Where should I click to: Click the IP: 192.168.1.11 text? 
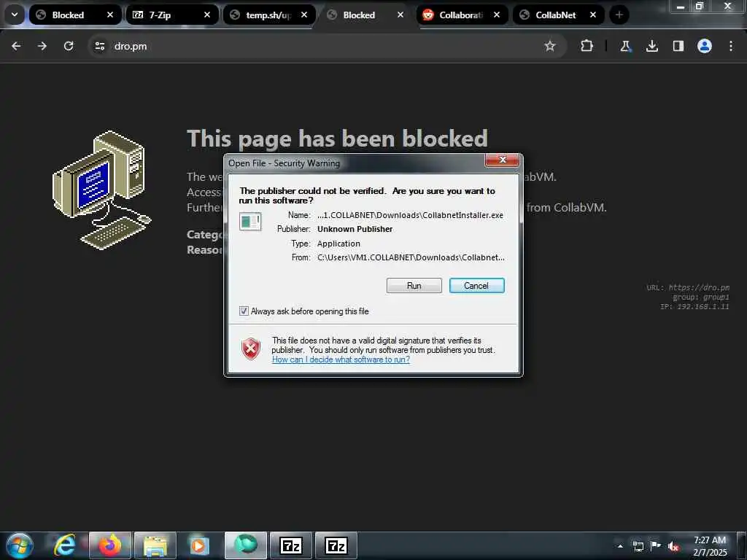694,306
